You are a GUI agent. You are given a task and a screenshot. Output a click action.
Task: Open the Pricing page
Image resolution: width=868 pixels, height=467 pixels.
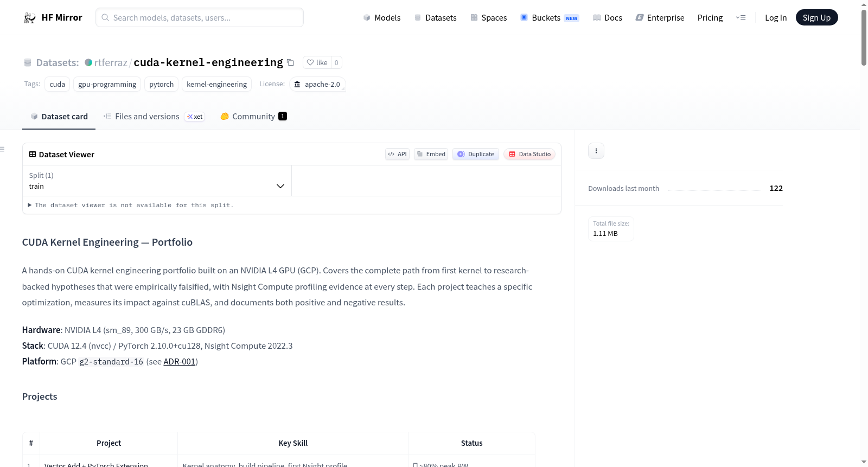click(x=710, y=18)
